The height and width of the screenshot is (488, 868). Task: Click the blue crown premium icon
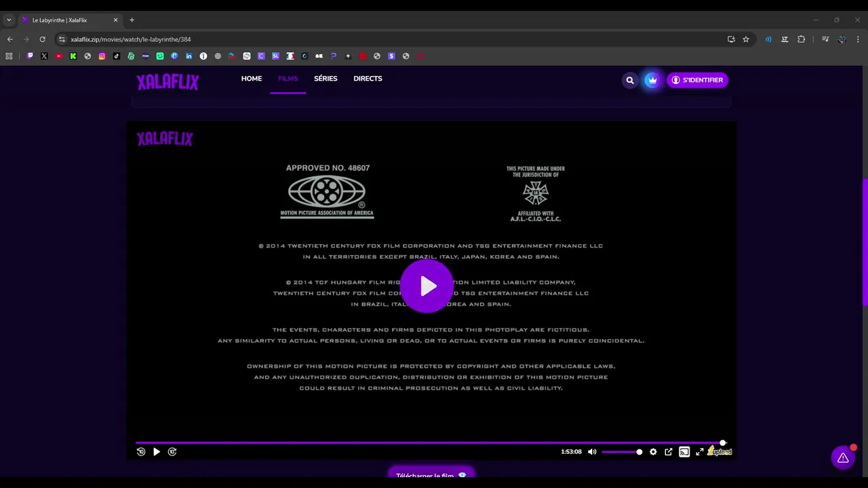click(x=652, y=80)
